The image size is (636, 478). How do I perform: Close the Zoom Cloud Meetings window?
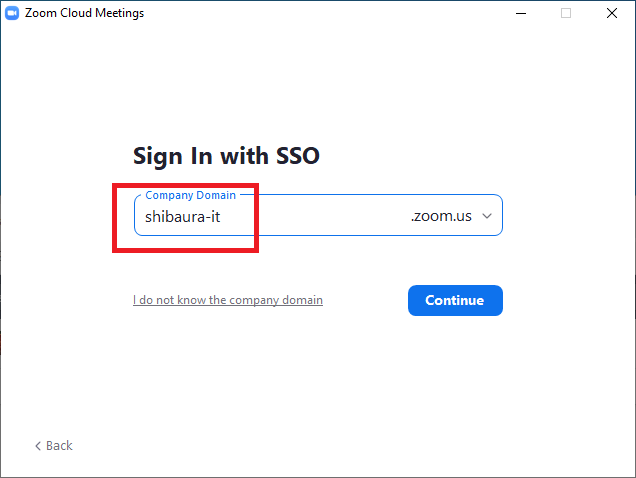[x=612, y=13]
